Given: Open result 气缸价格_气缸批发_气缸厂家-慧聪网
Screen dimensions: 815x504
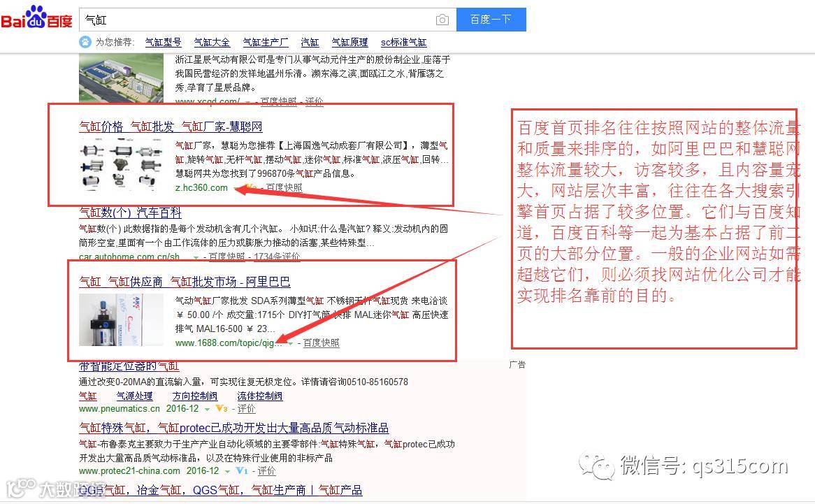Looking at the screenshot, I should click(x=171, y=127).
